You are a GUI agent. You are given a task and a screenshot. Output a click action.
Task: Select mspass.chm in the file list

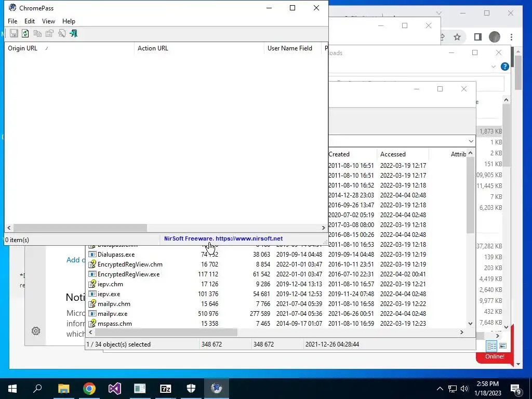pyautogui.click(x=115, y=323)
